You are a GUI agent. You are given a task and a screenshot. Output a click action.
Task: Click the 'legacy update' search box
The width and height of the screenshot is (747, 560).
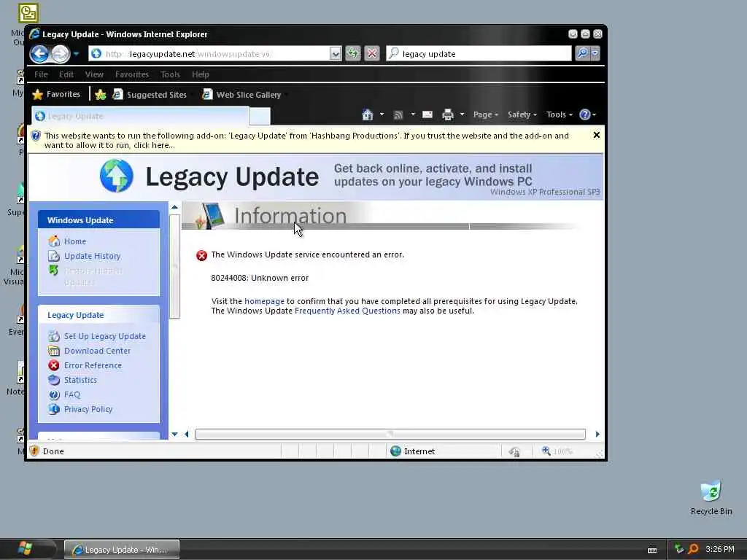[479, 54]
